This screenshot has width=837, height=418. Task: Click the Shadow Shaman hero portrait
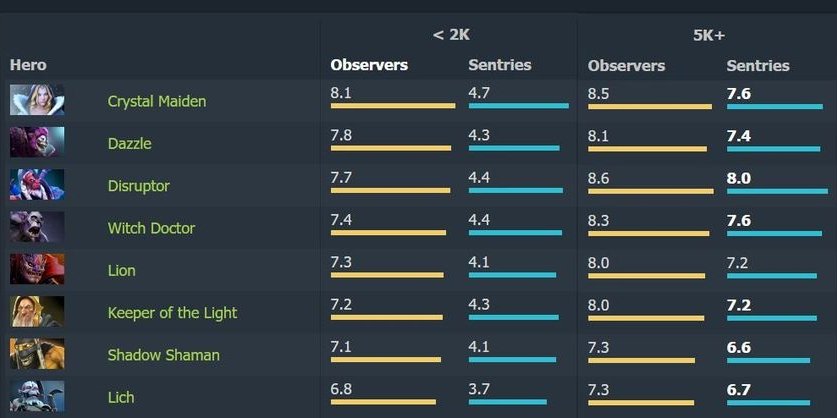click(37, 354)
